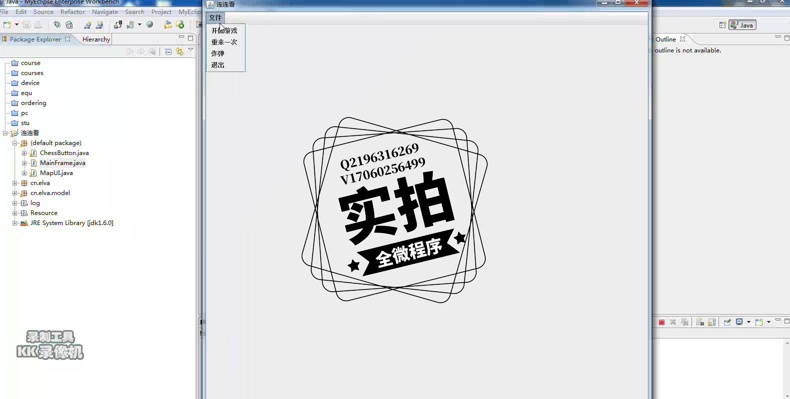Select 退出 in the open 文件 menu
This screenshot has height=399, width=790.
[x=218, y=65]
